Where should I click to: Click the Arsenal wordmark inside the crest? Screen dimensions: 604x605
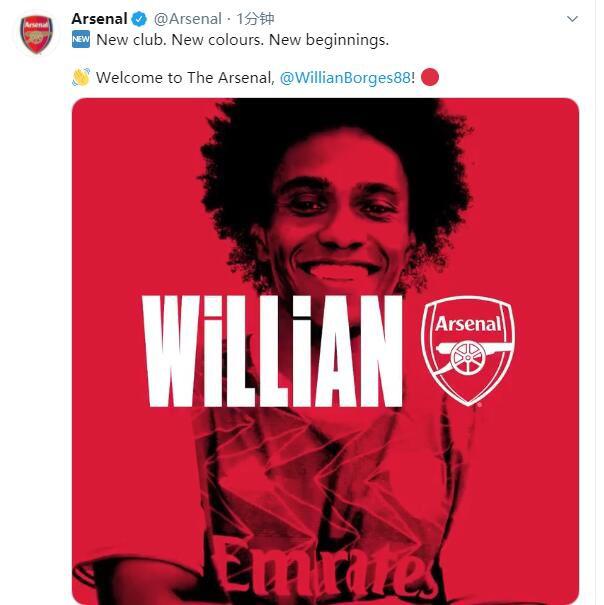coord(468,322)
